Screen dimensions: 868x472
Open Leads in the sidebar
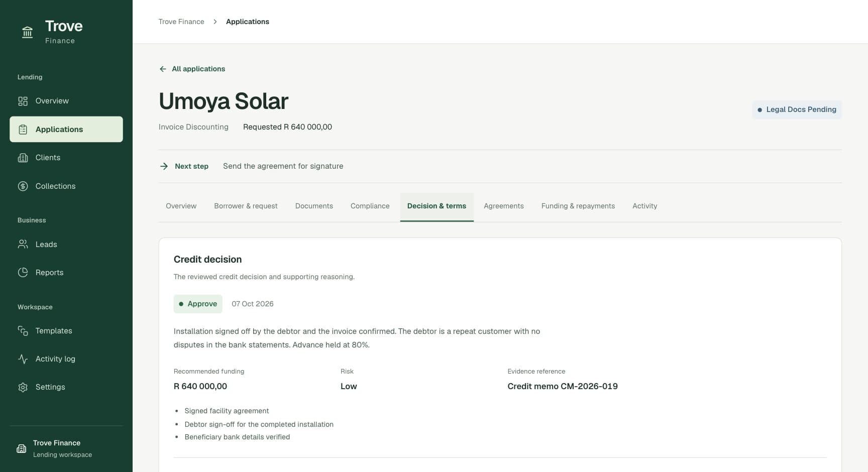tap(66, 245)
